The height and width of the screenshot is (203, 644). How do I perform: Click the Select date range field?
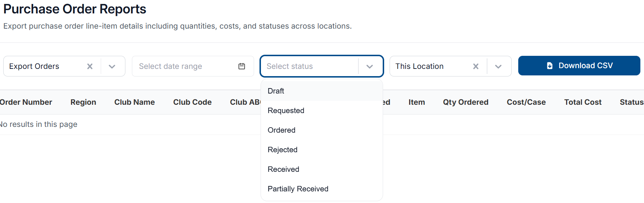pos(193,66)
